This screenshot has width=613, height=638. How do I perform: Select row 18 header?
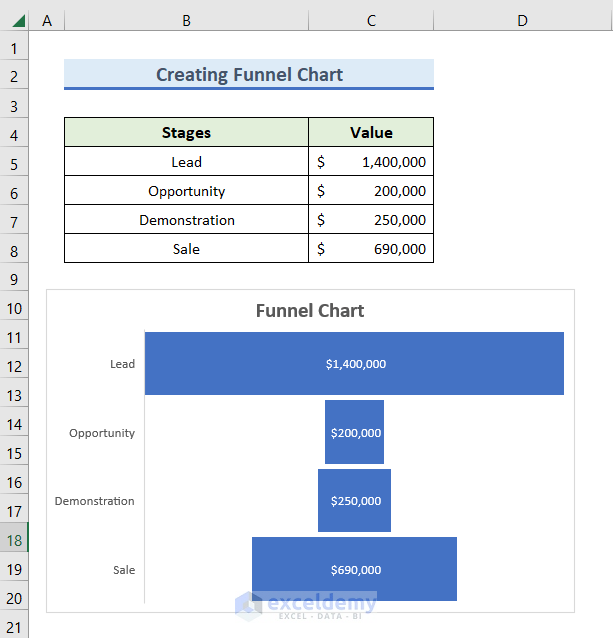14,540
